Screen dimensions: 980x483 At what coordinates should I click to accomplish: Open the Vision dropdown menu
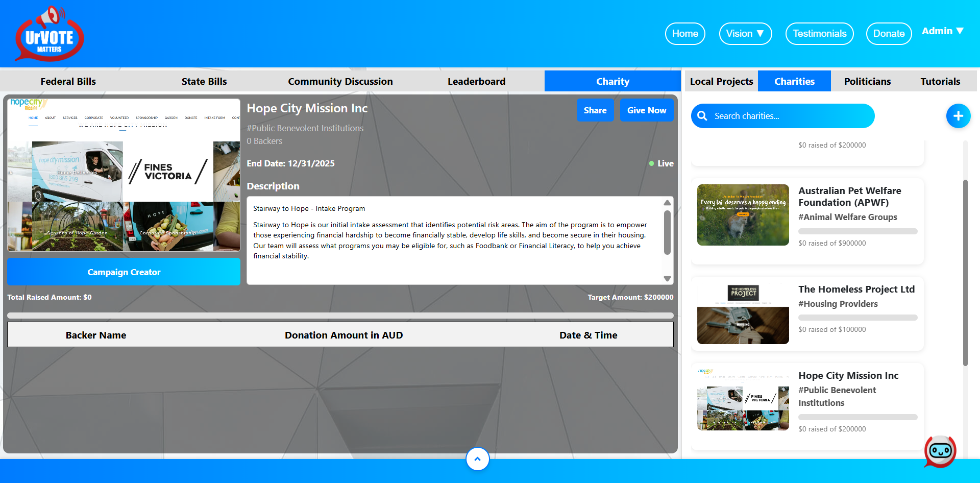pyautogui.click(x=745, y=34)
